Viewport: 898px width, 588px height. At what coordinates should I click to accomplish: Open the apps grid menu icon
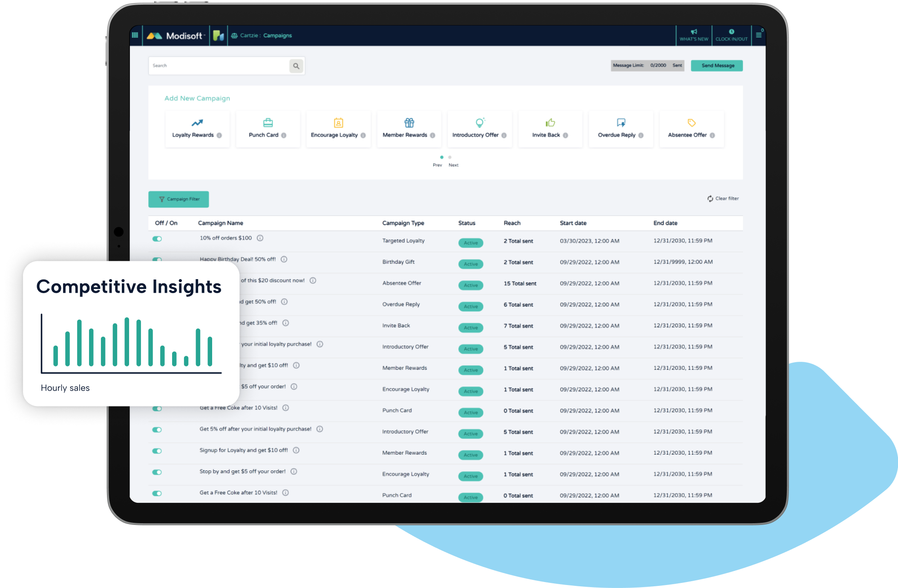pos(135,35)
